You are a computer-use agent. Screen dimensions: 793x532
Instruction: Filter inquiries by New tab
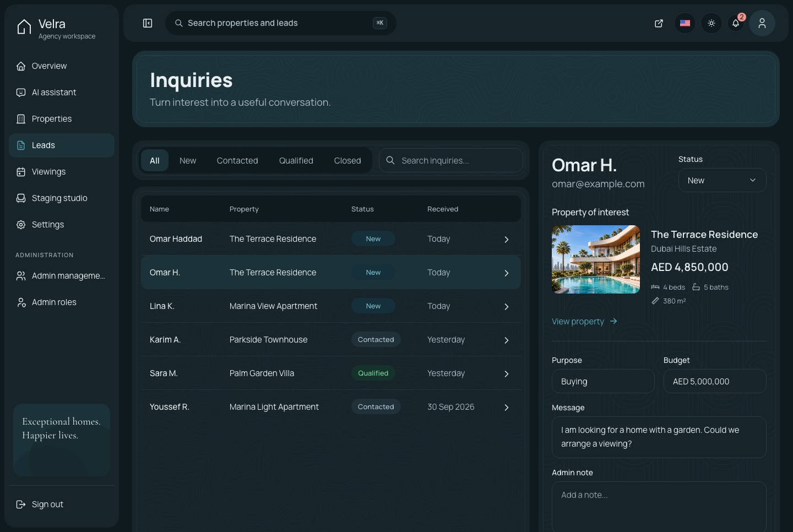coord(188,161)
